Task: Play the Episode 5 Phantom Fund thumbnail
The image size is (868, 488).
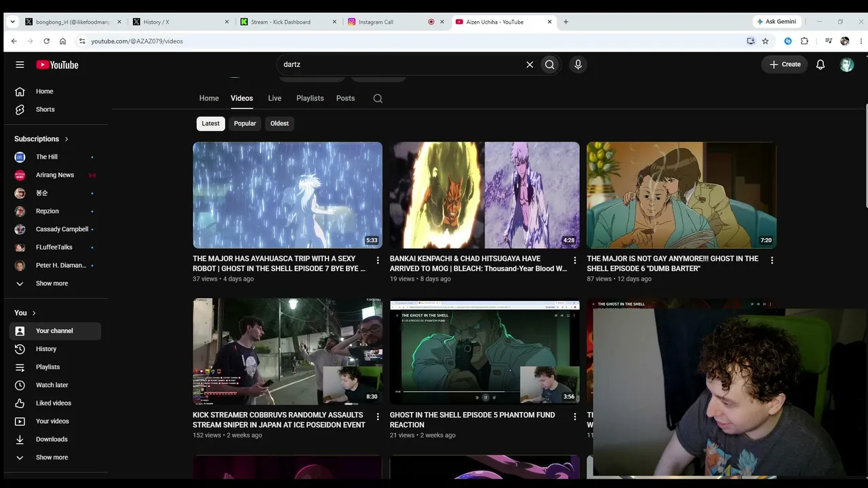Action: 485,351
